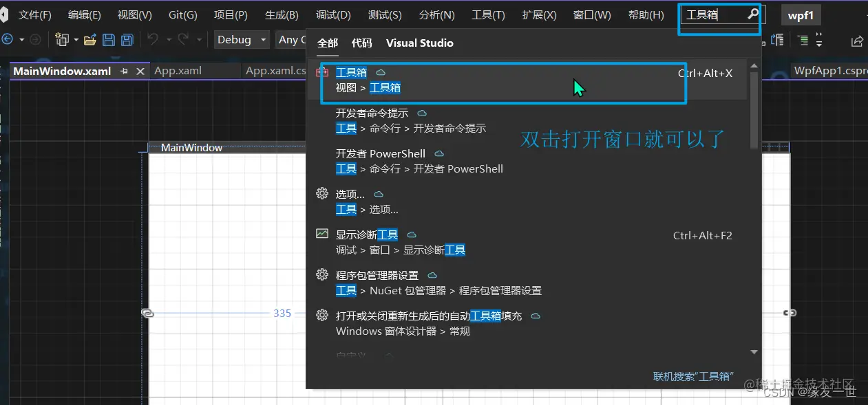
Task: Click the magnifier icon in the search box
Action: click(753, 13)
